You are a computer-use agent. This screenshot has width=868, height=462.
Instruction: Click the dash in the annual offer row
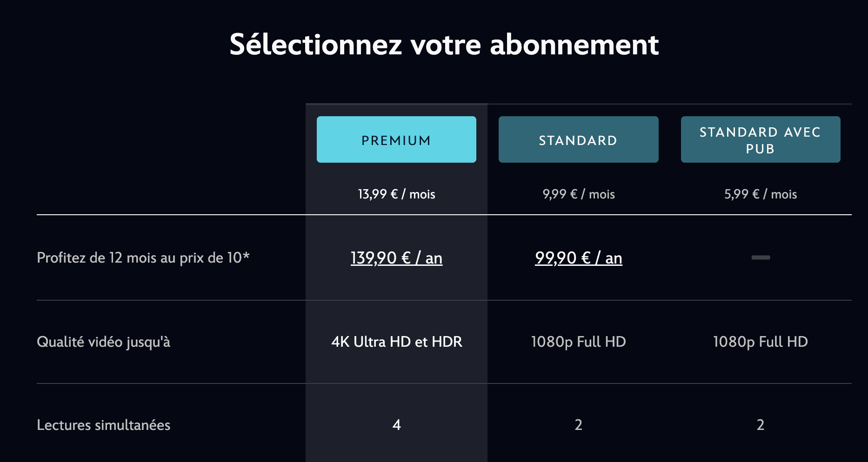coord(760,257)
